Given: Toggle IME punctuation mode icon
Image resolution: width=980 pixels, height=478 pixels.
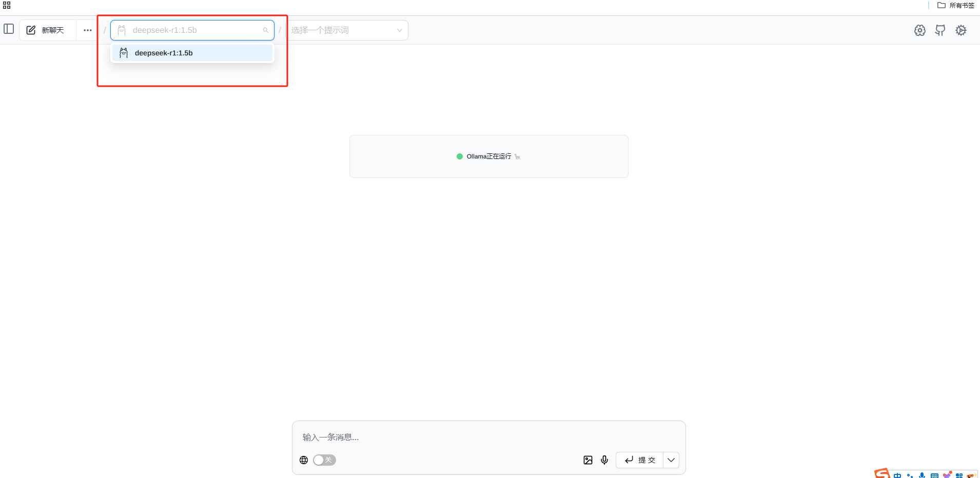Looking at the screenshot, I should [910, 475].
